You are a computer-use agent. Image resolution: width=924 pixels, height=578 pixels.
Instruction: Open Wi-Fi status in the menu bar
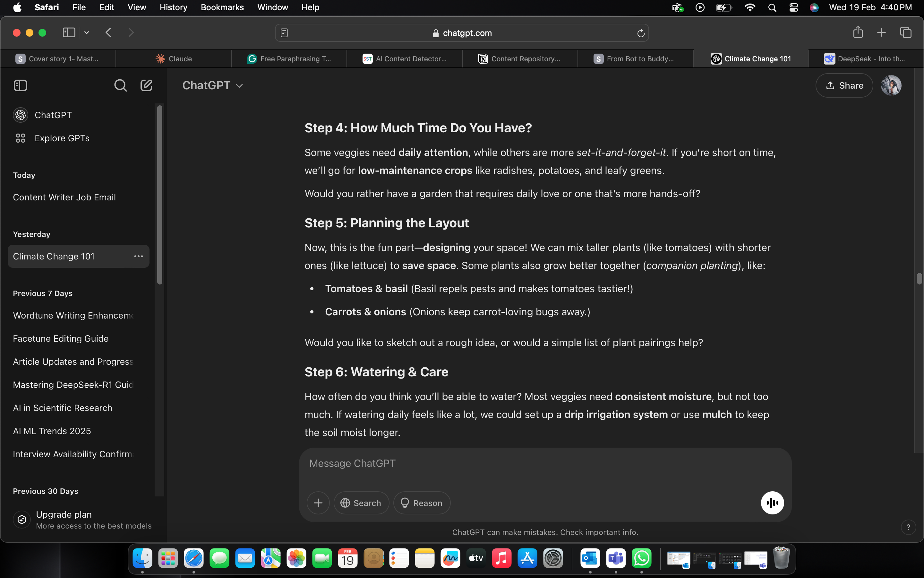tap(750, 7)
